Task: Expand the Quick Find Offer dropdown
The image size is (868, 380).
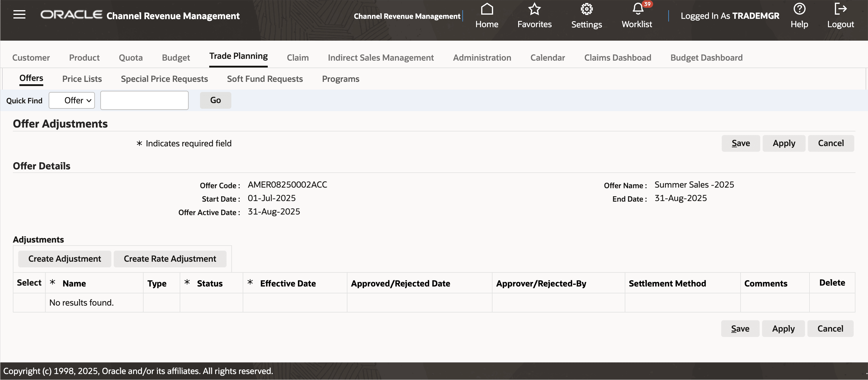Action: pos(72,100)
